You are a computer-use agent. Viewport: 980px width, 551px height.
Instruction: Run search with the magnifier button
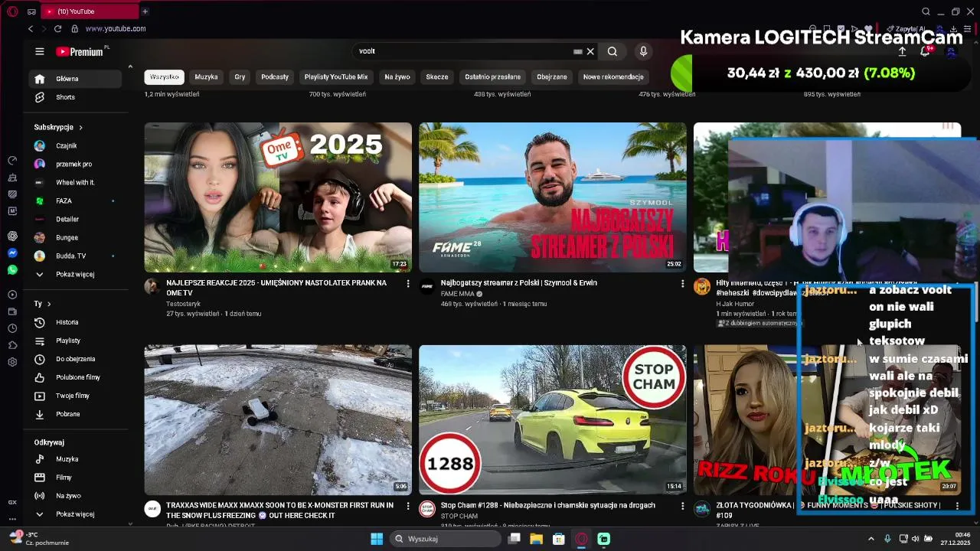pyautogui.click(x=612, y=51)
